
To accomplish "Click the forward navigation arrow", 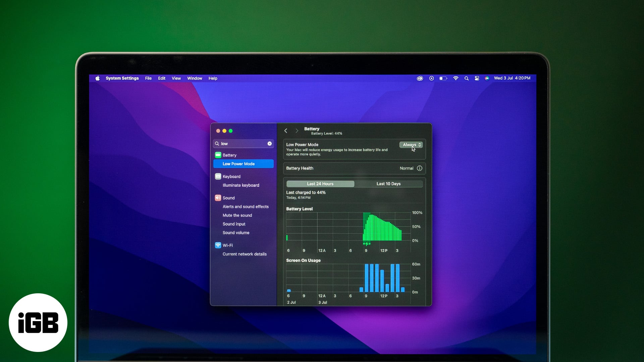I will pyautogui.click(x=297, y=130).
